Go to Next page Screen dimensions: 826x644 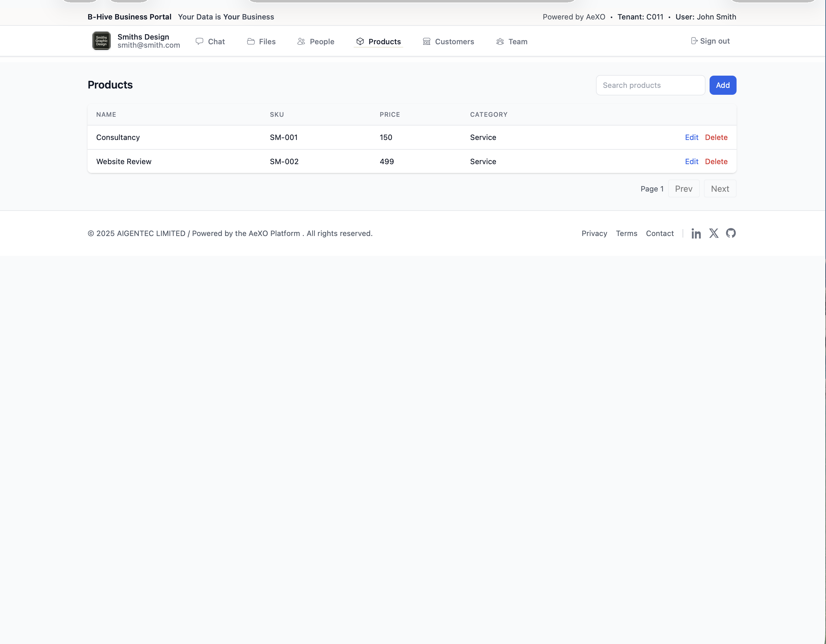720,189
